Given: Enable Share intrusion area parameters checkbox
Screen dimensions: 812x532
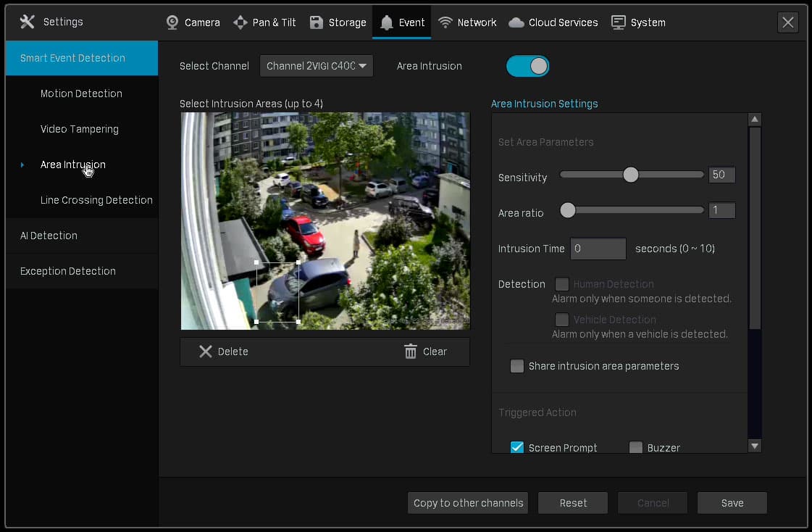Looking at the screenshot, I should (x=517, y=366).
